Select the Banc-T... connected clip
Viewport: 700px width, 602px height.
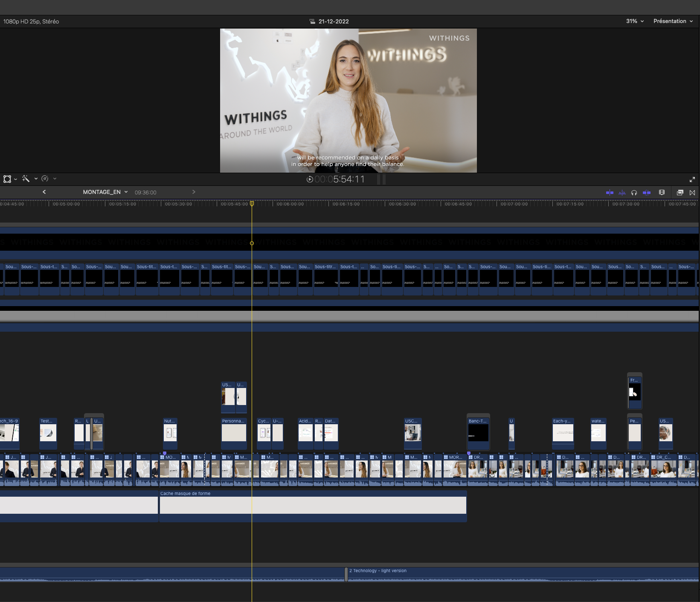point(478,433)
